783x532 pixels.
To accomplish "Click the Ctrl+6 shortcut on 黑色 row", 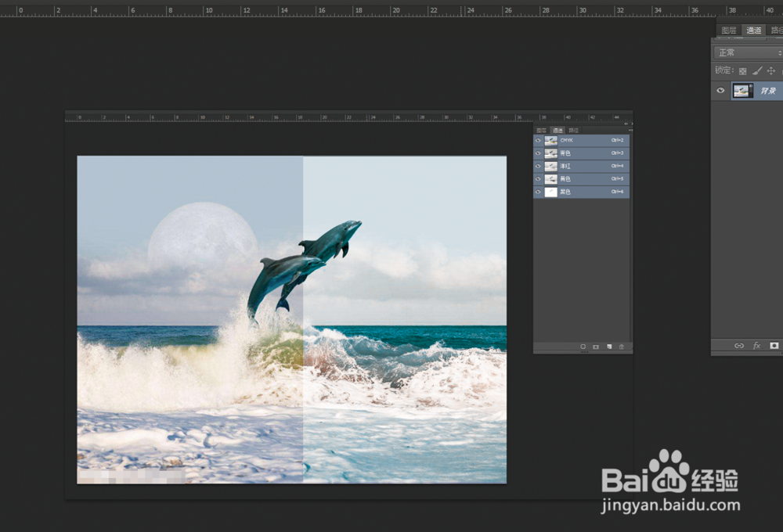I will point(617,192).
